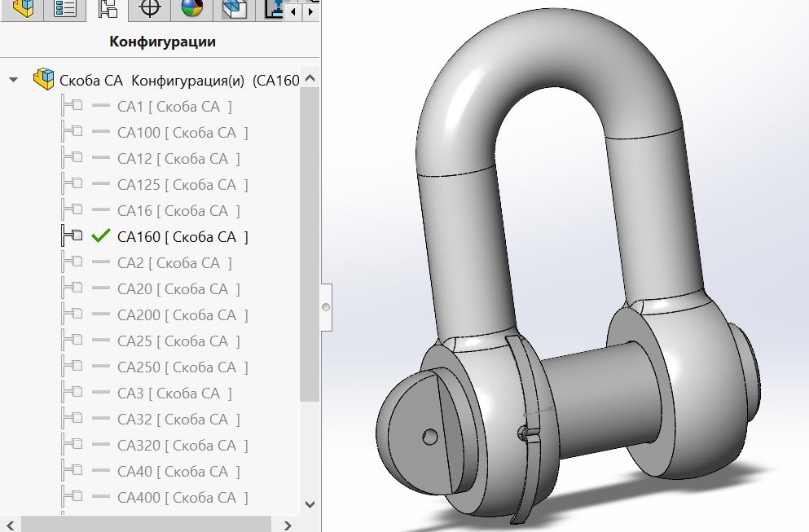Open the cube icon manager tab
Image resolution: width=809 pixels, height=532 pixels.
235,9
